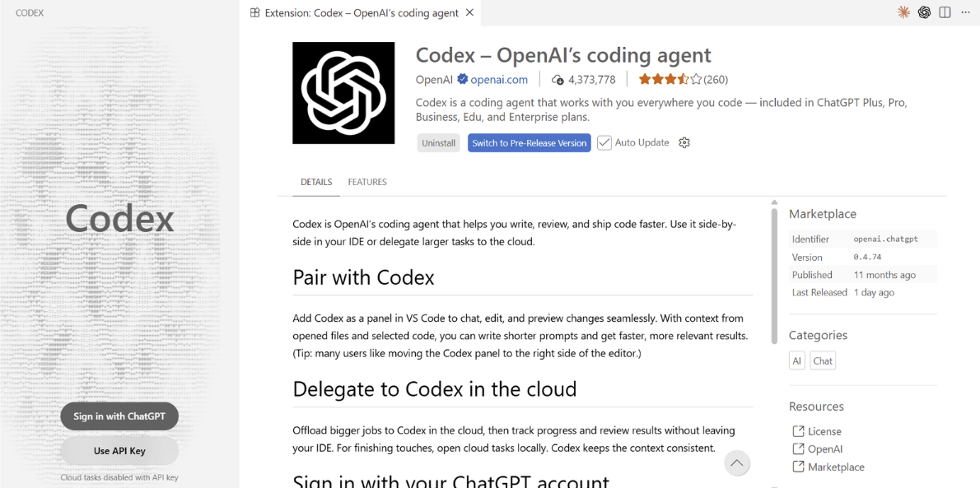
Task: Switch to the FEATURES tab
Action: (x=366, y=182)
